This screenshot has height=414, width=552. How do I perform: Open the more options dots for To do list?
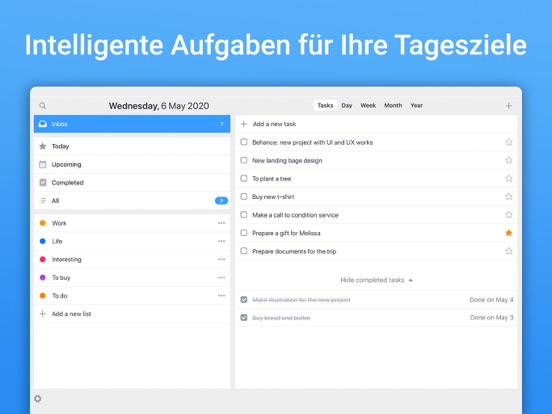point(221,296)
